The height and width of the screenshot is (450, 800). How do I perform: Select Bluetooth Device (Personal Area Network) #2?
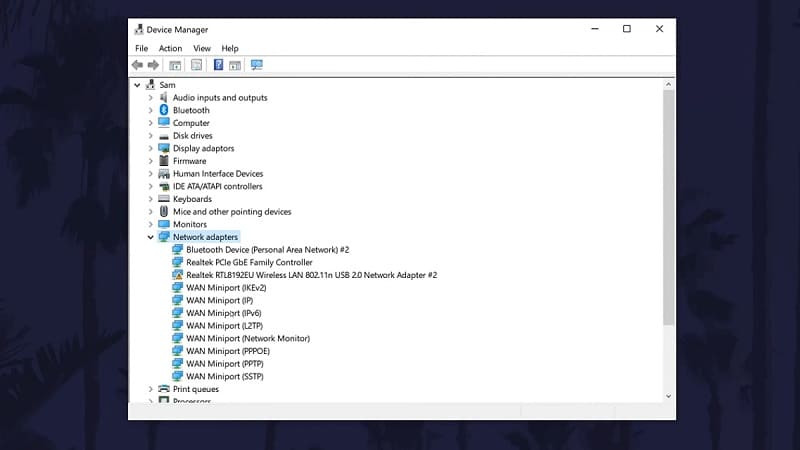[267, 249]
